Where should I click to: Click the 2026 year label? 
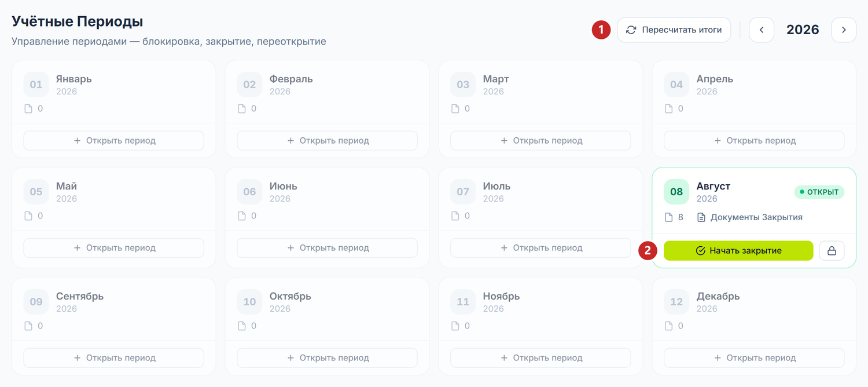click(x=803, y=30)
